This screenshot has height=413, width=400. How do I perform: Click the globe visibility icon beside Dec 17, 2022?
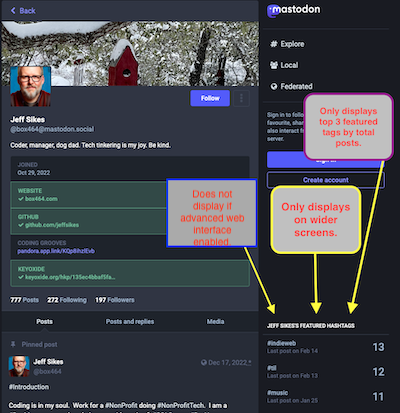204,362
